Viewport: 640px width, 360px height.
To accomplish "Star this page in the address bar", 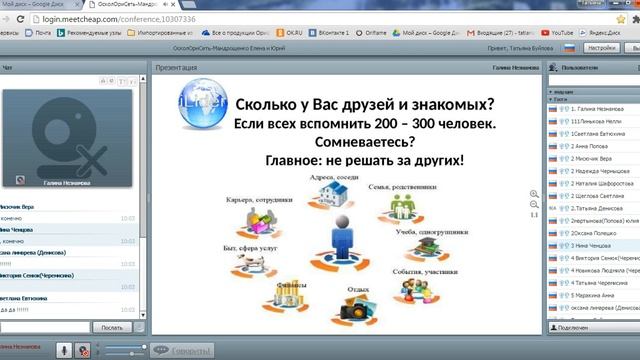I will [621, 19].
